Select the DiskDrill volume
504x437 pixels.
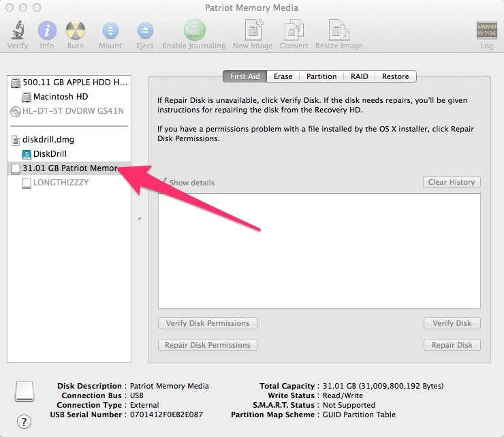pyautogui.click(x=69, y=154)
